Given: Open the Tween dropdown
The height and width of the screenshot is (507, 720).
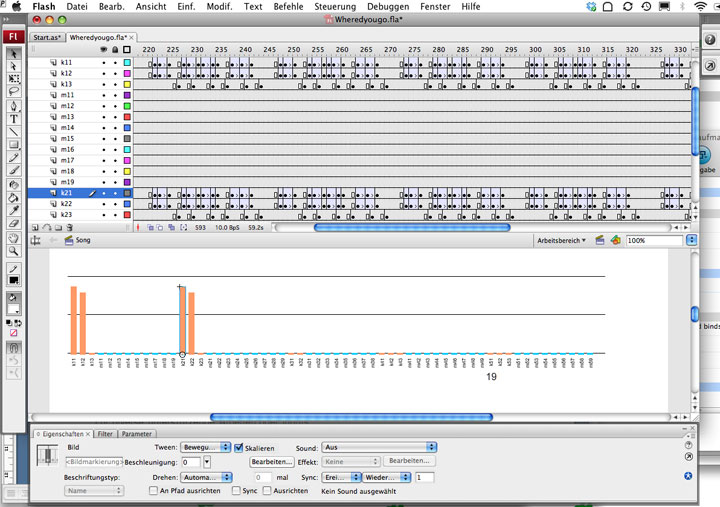Looking at the screenshot, I should [206, 447].
